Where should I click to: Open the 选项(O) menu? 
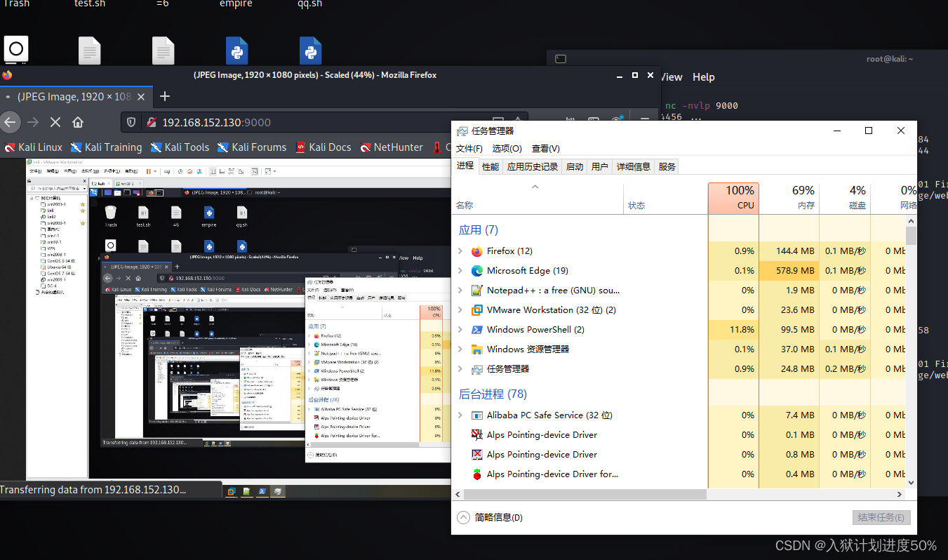pos(507,149)
